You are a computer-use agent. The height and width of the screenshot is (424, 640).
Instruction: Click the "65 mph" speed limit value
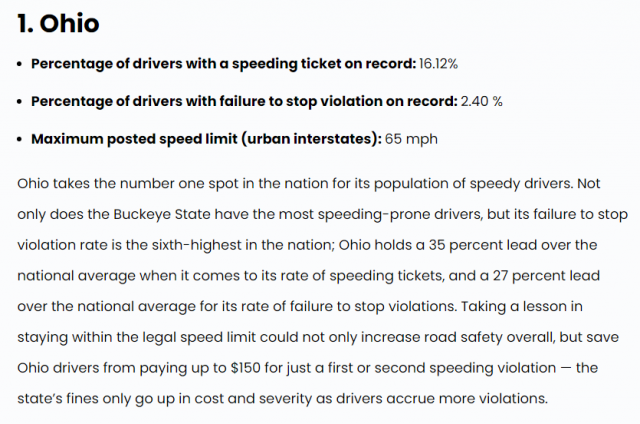411,139
